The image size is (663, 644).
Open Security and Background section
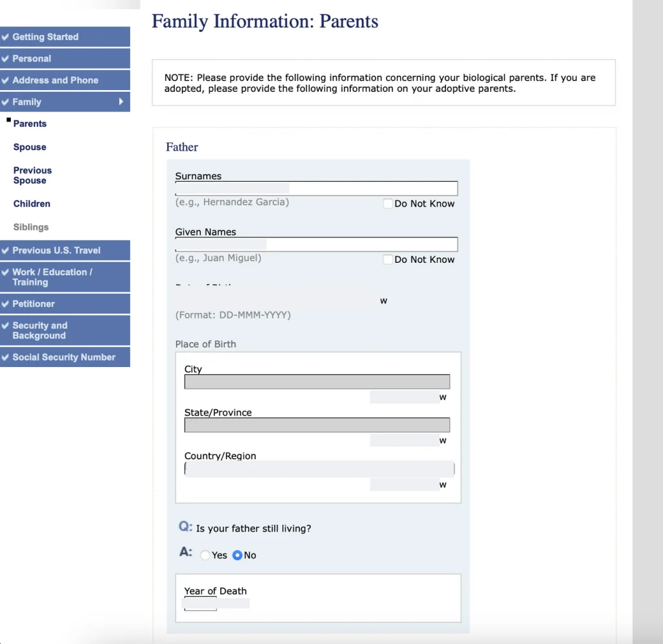pos(65,331)
